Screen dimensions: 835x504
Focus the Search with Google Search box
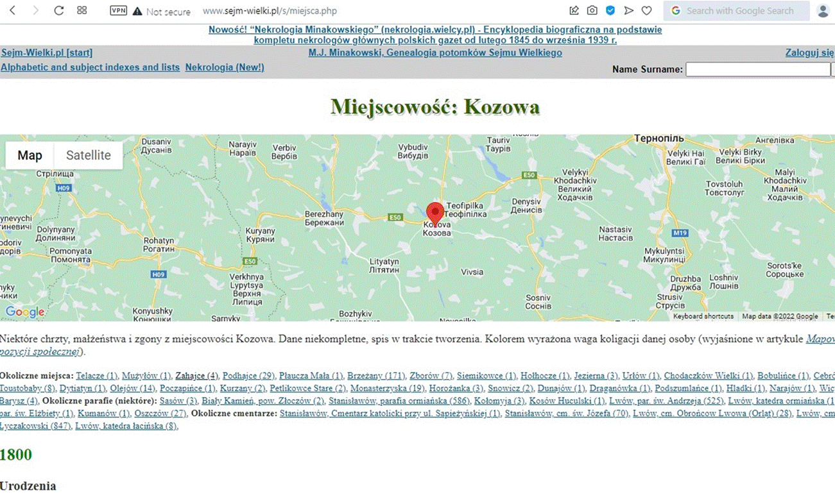(x=737, y=10)
